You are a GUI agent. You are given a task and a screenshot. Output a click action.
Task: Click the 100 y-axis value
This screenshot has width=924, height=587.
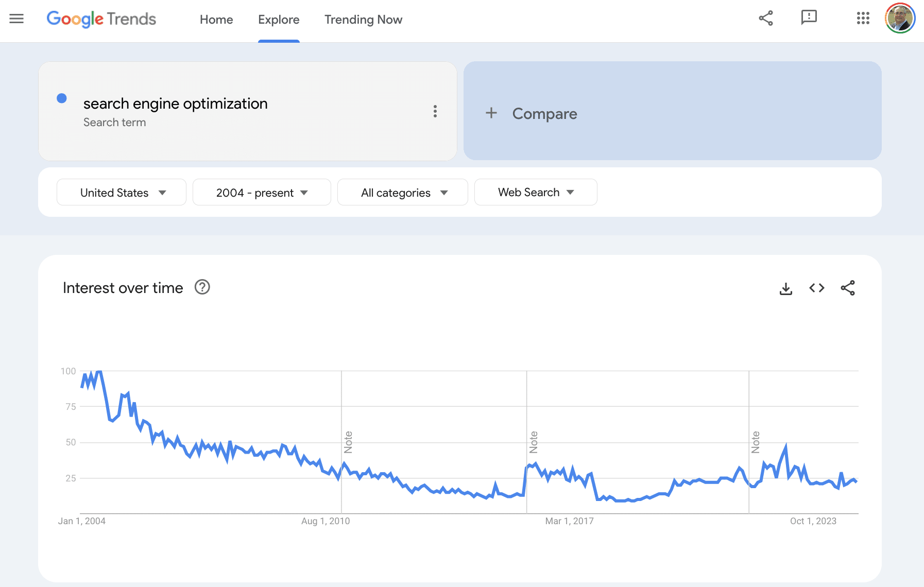pyautogui.click(x=68, y=371)
